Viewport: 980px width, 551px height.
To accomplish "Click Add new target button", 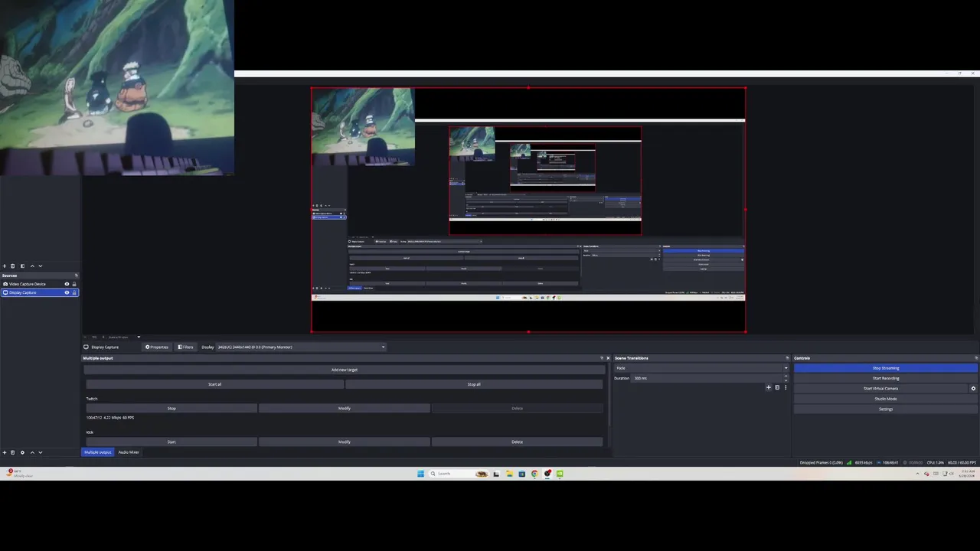I will (345, 370).
